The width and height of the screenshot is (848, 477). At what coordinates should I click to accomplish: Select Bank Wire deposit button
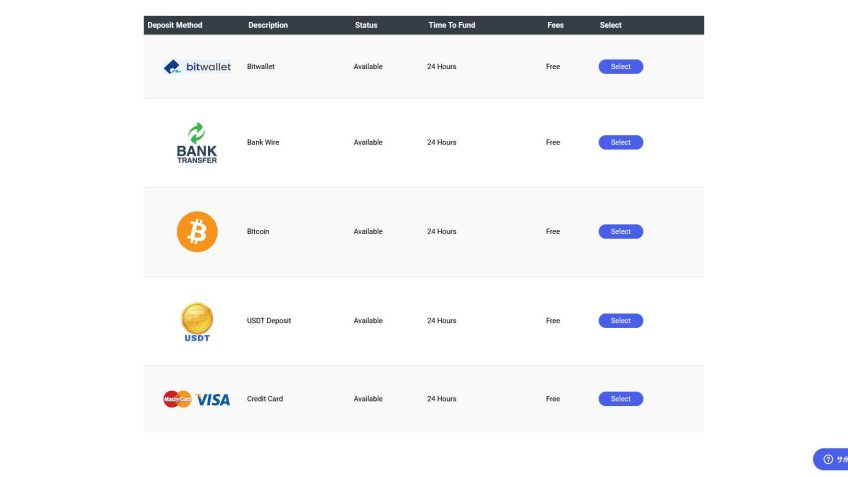[620, 142]
